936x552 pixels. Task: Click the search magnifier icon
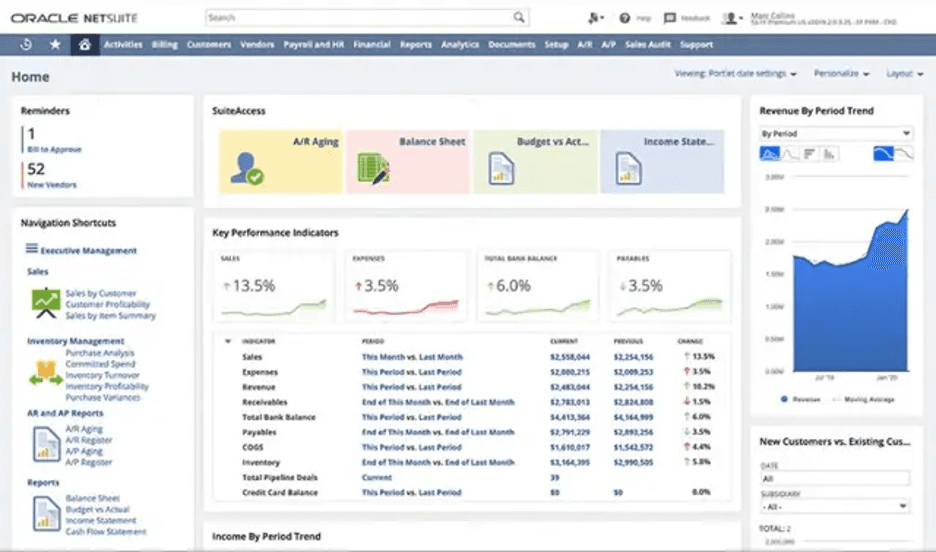coord(519,18)
